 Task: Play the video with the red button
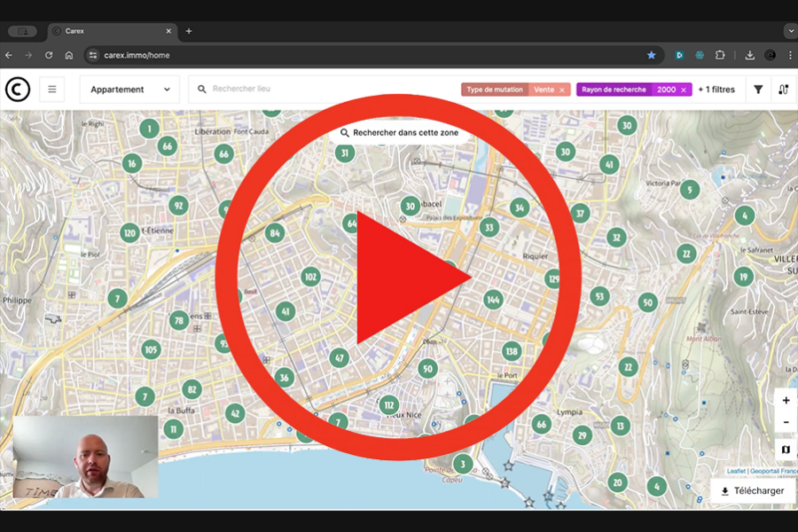399,277
